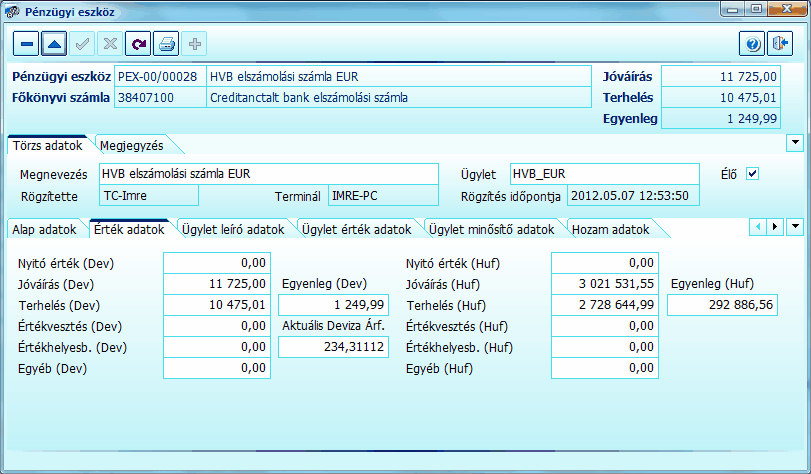Open dropdown arrow beside Hozam adatok tabs
811x474 pixels.
[x=794, y=227]
